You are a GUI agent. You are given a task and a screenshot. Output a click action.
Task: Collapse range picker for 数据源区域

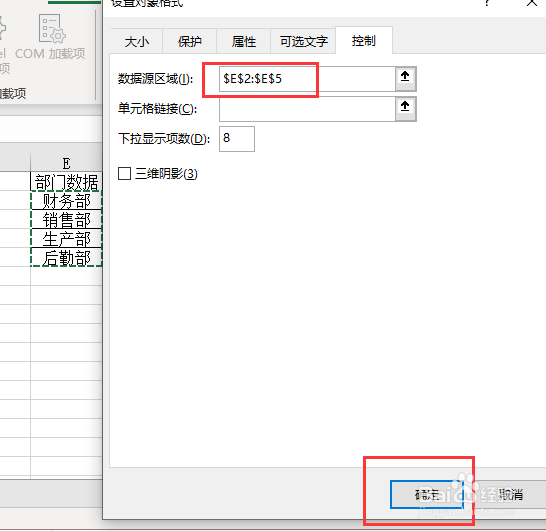[405, 79]
